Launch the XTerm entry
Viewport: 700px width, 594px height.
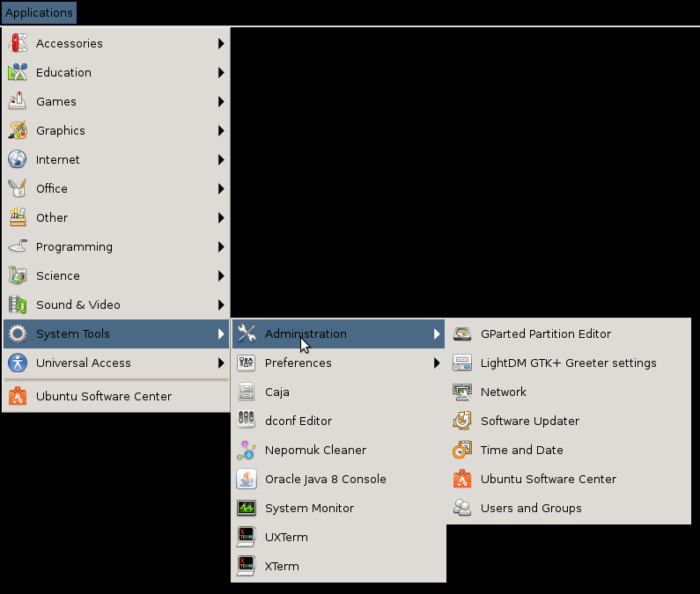[338, 566]
